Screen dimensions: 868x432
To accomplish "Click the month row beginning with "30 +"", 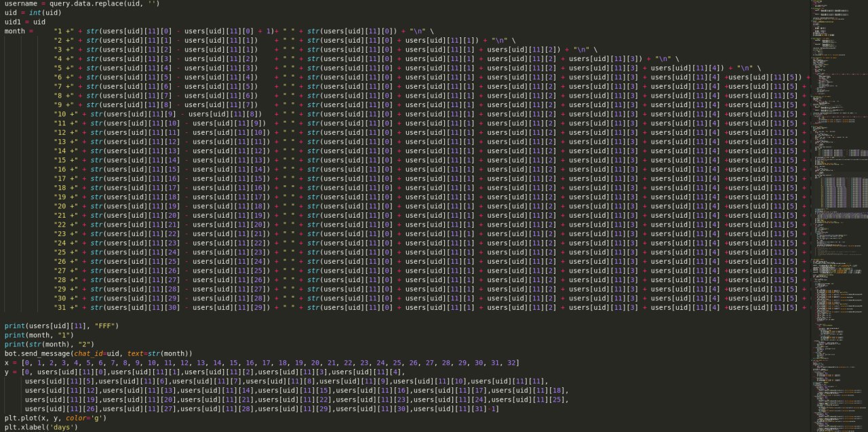I will click(x=431, y=298).
